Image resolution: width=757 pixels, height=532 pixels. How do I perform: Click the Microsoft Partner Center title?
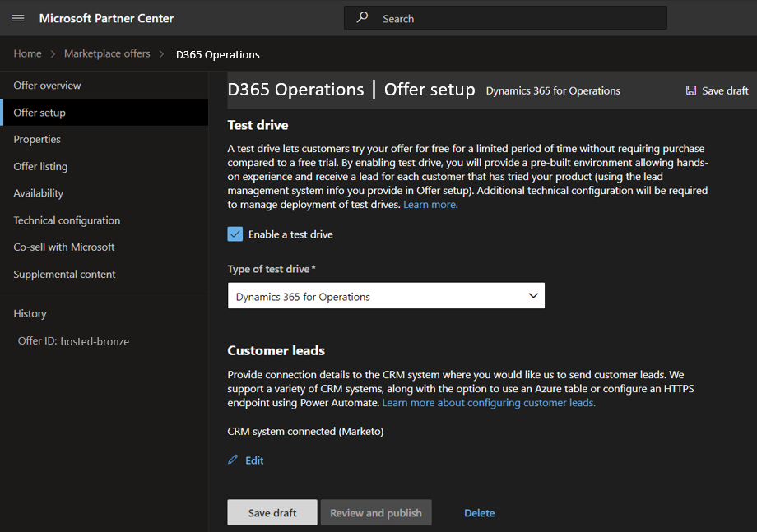(x=106, y=18)
